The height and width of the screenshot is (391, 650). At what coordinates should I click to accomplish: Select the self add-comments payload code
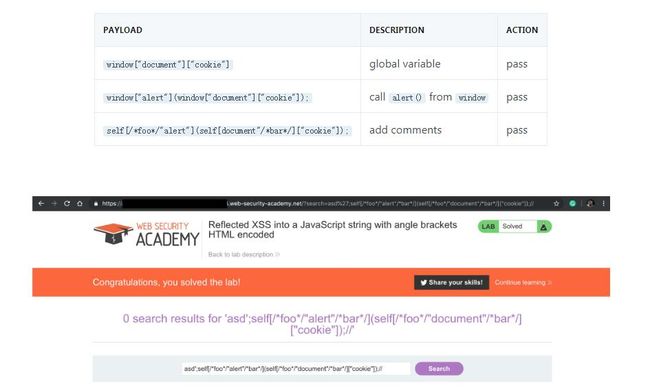[x=228, y=131]
